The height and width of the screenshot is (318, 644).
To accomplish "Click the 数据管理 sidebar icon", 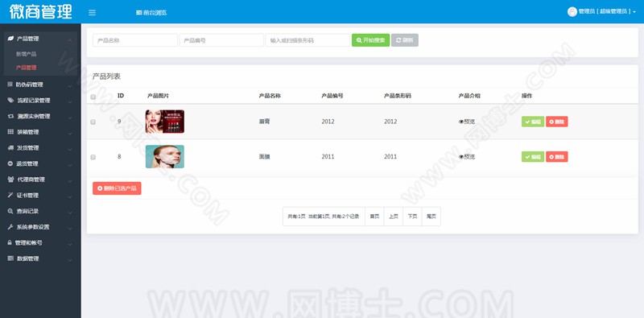I will pyautogui.click(x=10, y=258).
